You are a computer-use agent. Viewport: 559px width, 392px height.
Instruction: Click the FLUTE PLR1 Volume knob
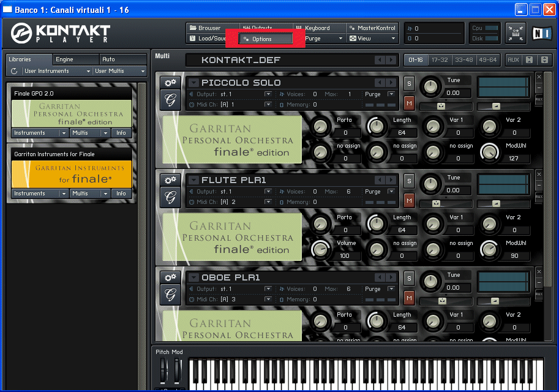[320, 249]
